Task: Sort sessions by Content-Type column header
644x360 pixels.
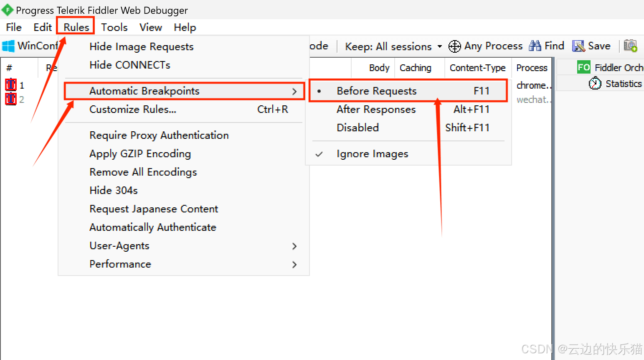Action: pos(477,68)
